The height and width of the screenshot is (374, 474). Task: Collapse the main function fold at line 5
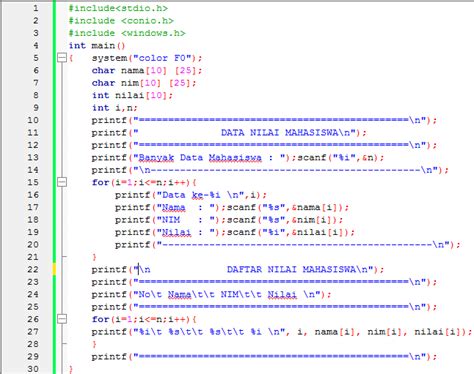pos(62,58)
